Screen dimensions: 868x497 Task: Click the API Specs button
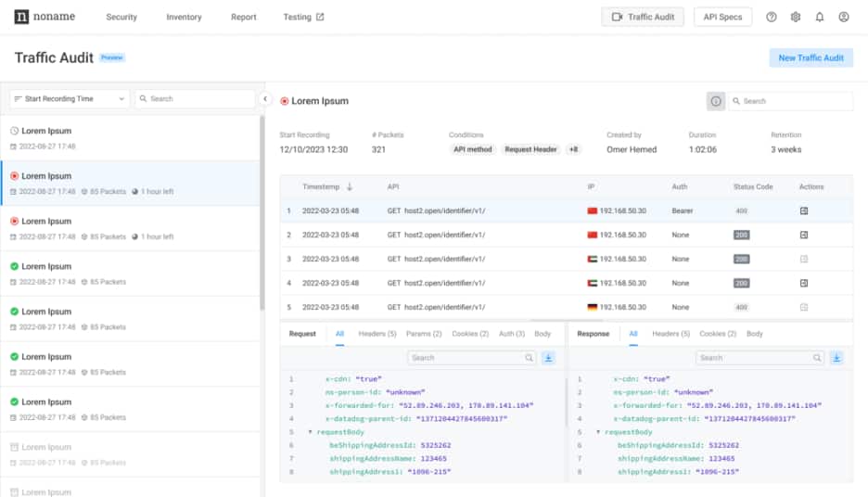pos(722,17)
